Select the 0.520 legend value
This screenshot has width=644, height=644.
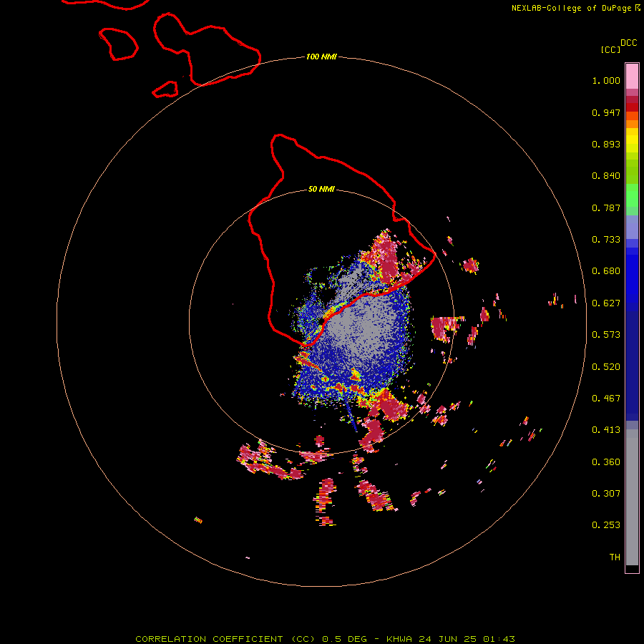click(606, 367)
